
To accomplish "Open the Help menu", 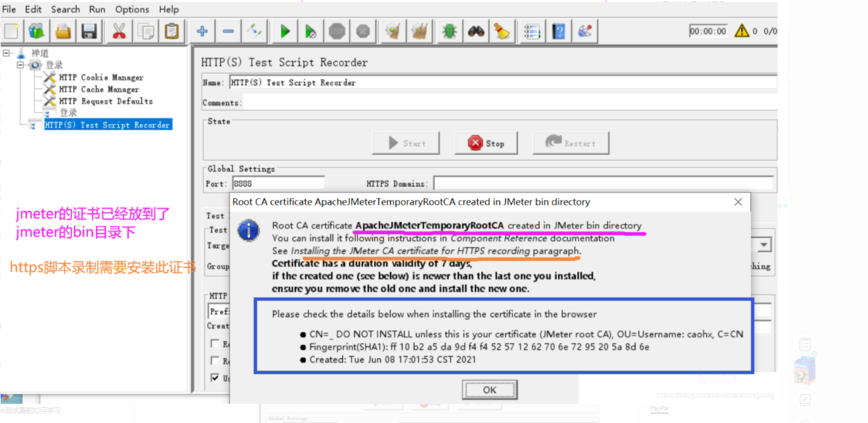I will (x=169, y=9).
